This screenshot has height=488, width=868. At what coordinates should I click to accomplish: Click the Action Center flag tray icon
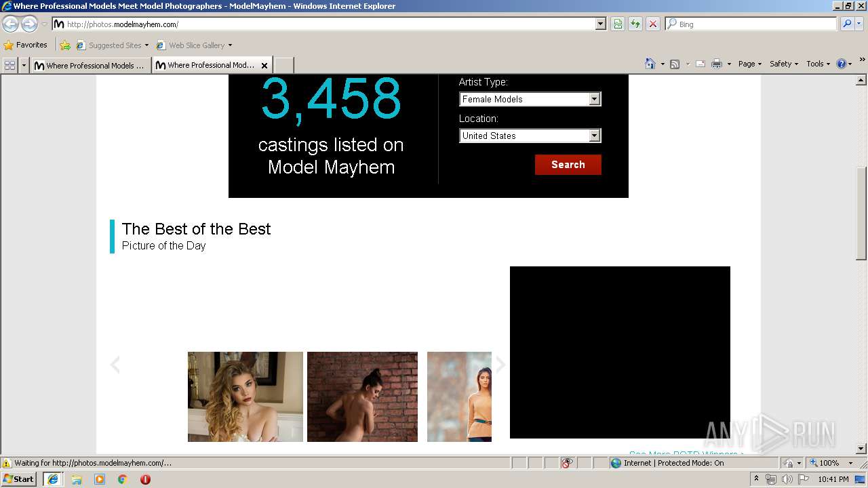click(804, 479)
